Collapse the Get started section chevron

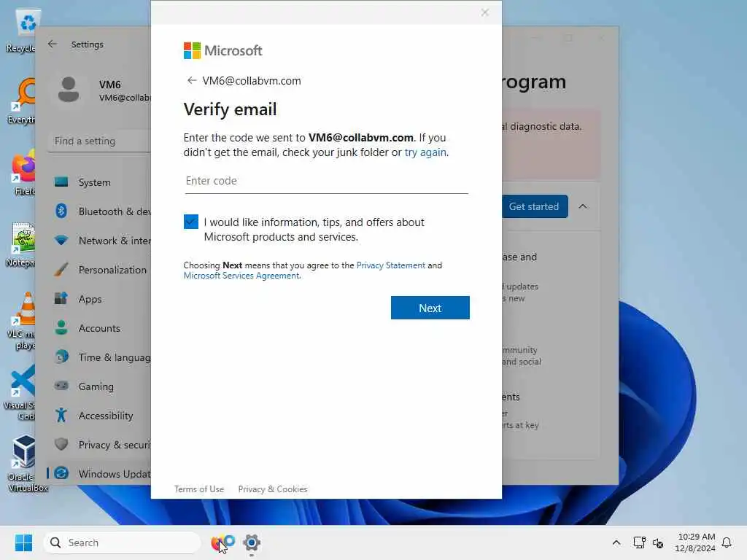click(x=583, y=206)
